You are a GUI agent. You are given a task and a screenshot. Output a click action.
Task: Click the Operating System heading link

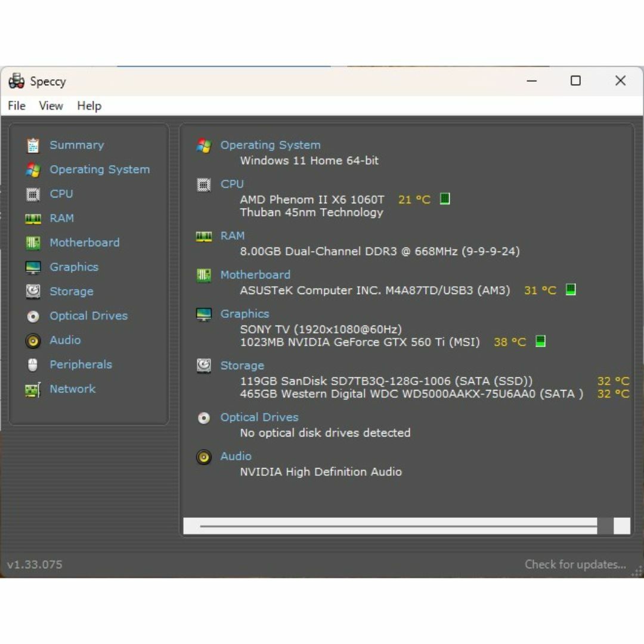tap(270, 145)
